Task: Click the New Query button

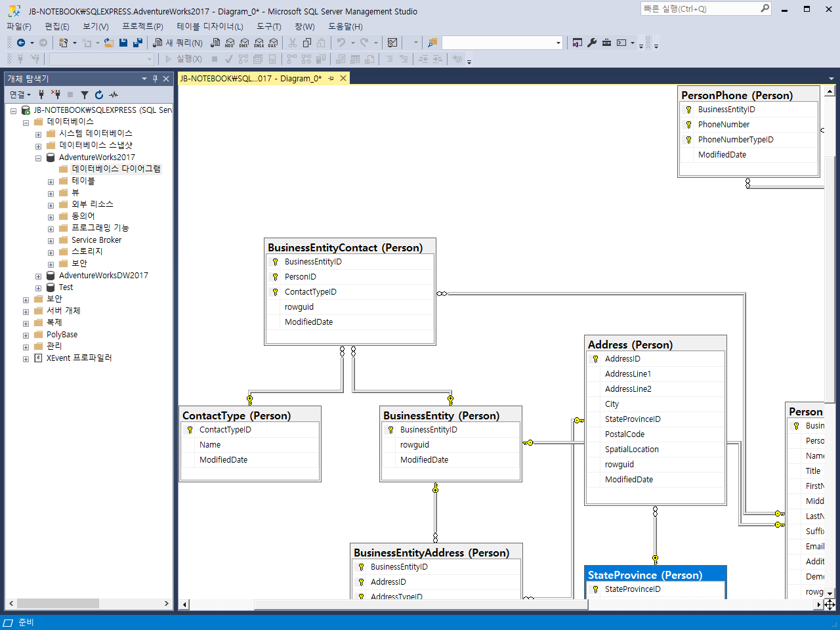Action: pos(178,43)
